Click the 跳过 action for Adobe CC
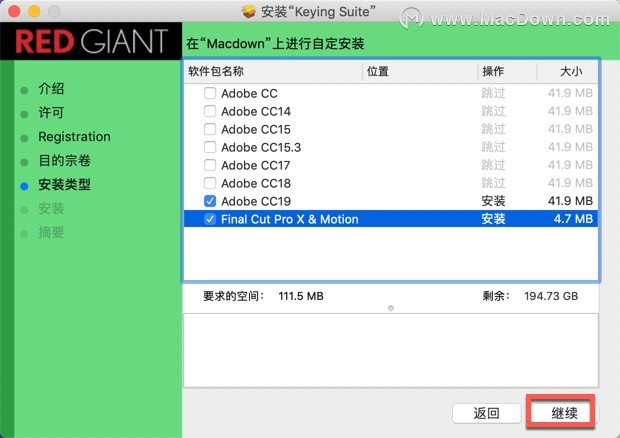Viewport: 620px width, 438px height. [493, 93]
